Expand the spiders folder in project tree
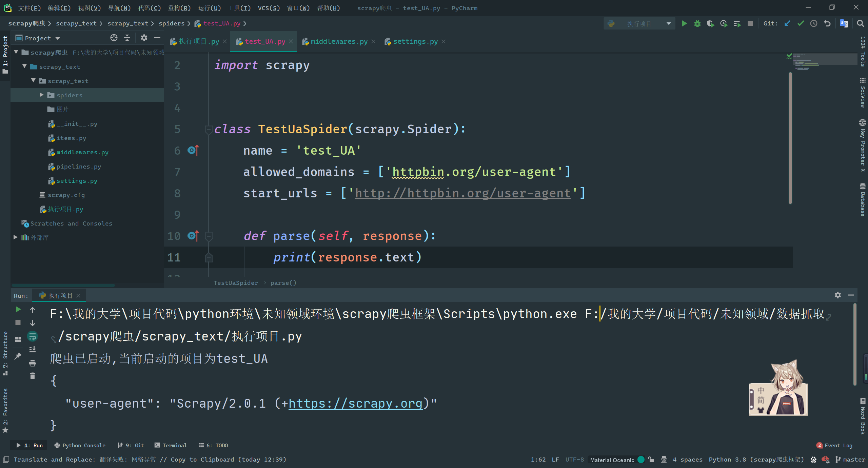Viewport: 868px width, 468px height. coord(41,95)
